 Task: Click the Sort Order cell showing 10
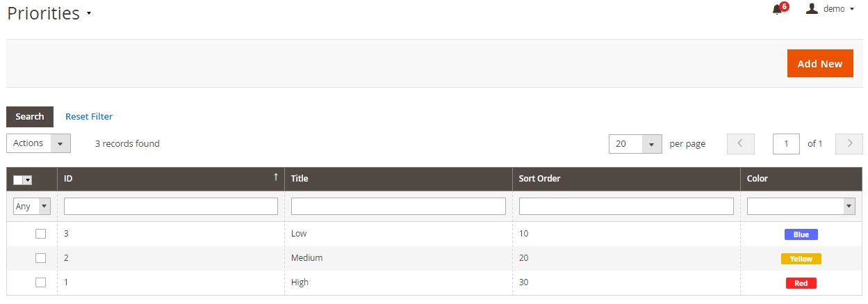(627, 234)
